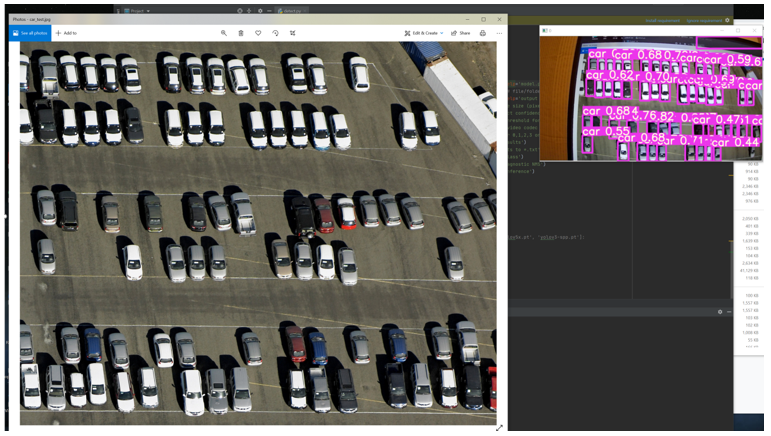Open the project bar gear settings in PyCharm

point(260,10)
